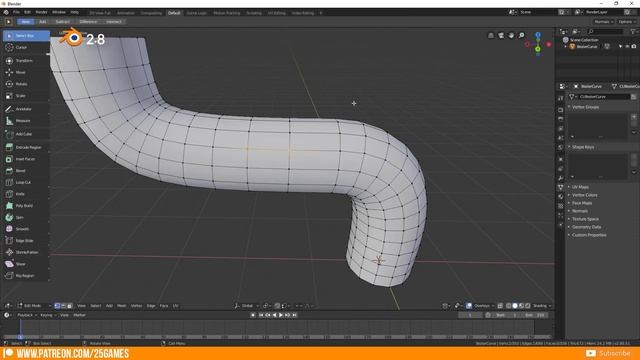Select the Add Cube tool

pyautogui.click(x=26, y=134)
